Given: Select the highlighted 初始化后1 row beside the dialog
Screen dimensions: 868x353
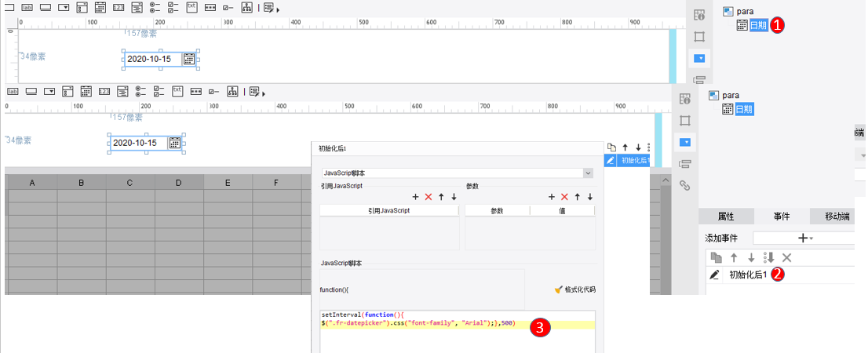Looking at the screenshot, I should [x=627, y=161].
